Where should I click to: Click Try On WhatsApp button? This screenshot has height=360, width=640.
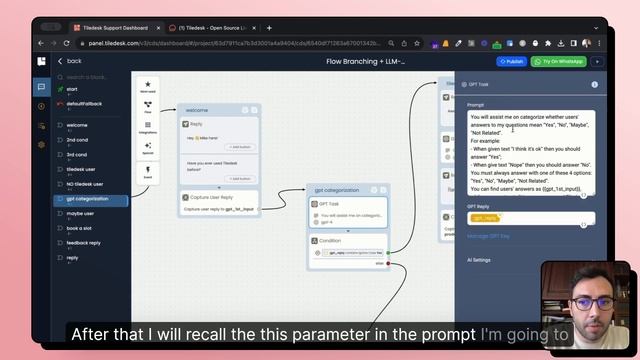click(x=559, y=62)
